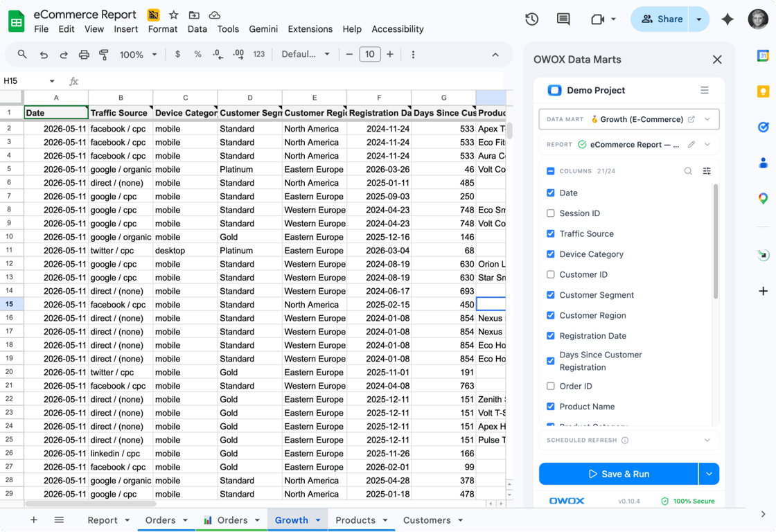Open the zoom 100% dropdown
This screenshot has width=776, height=532.
pyautogui.click(x=138, y=55)
